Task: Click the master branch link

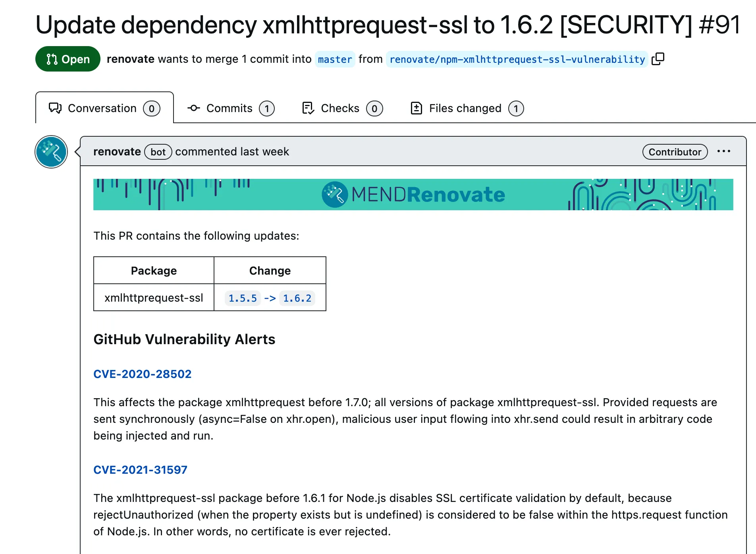Action: (335, 59)
